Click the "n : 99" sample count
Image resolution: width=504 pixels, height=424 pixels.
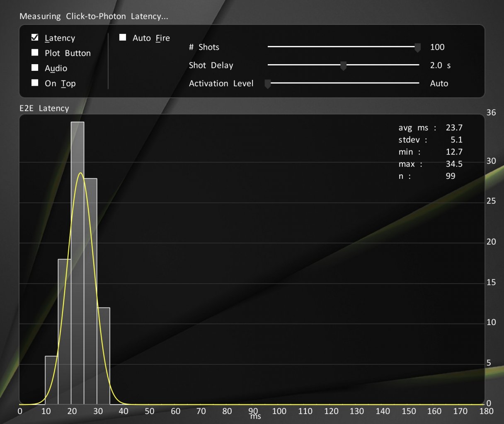[427, 176]
